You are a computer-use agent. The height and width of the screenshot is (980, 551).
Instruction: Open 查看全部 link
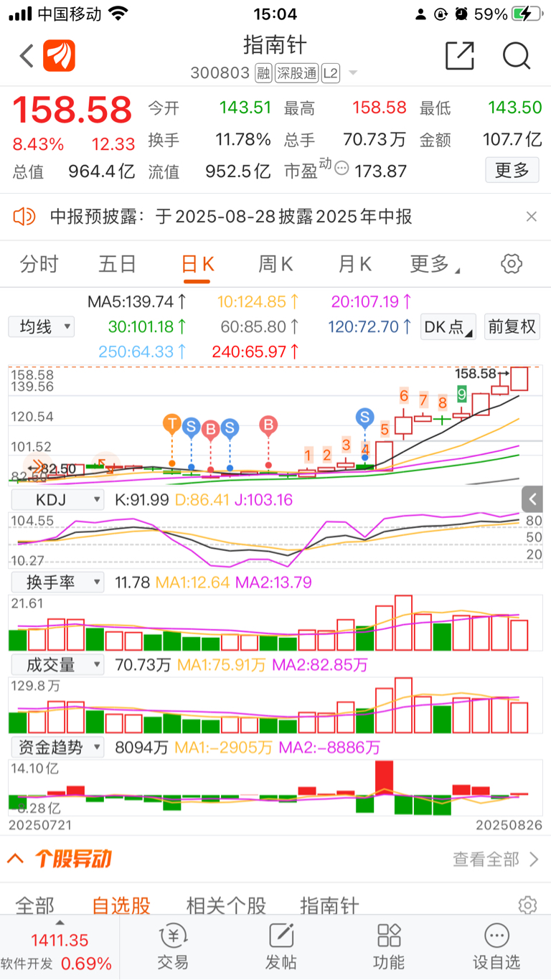[x=496, y=859]
